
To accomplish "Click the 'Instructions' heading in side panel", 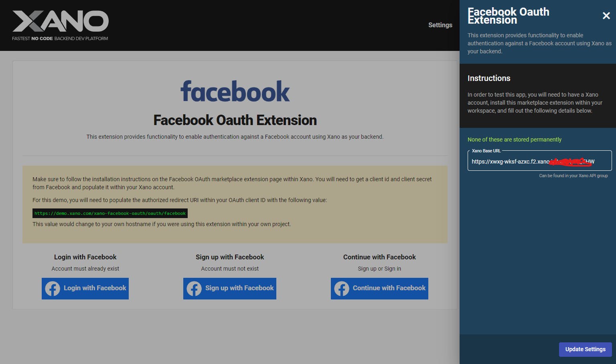I will tap(489, 78).
